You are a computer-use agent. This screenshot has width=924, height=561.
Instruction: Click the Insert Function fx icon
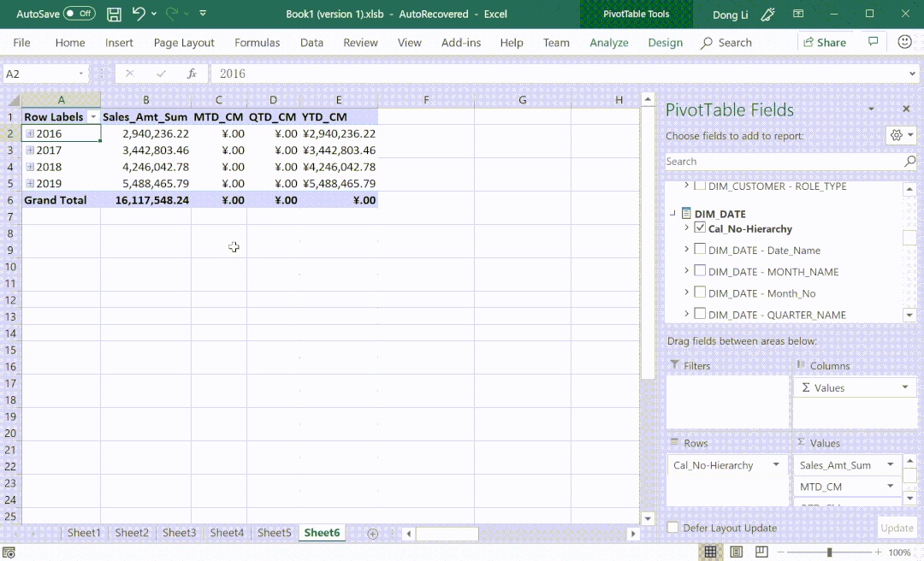point(192,74)
